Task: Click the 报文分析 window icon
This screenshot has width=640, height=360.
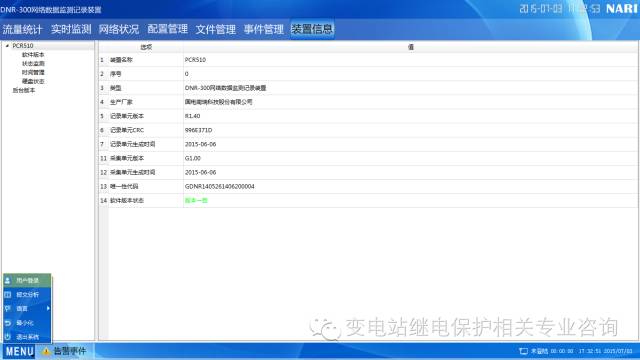Action: click(x=8, y=295)
